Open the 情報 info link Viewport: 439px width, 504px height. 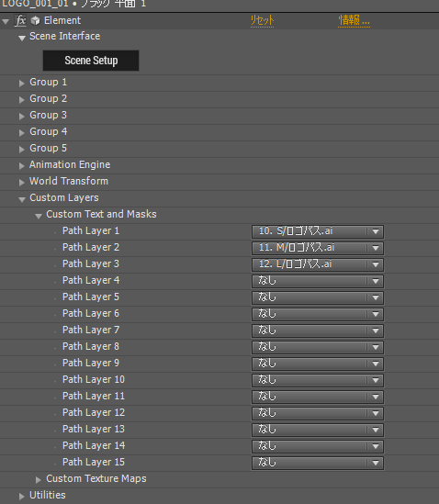click(x=354, y=20)
